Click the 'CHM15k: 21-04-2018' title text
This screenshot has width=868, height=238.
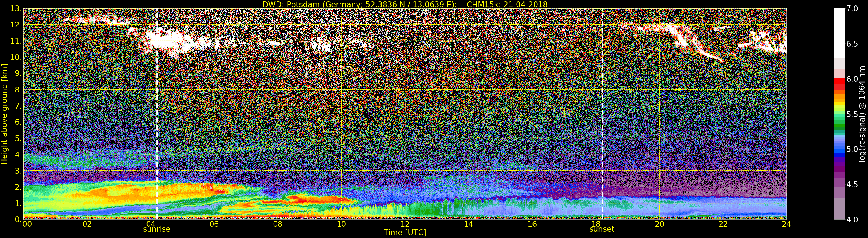[x=507, y=4]
